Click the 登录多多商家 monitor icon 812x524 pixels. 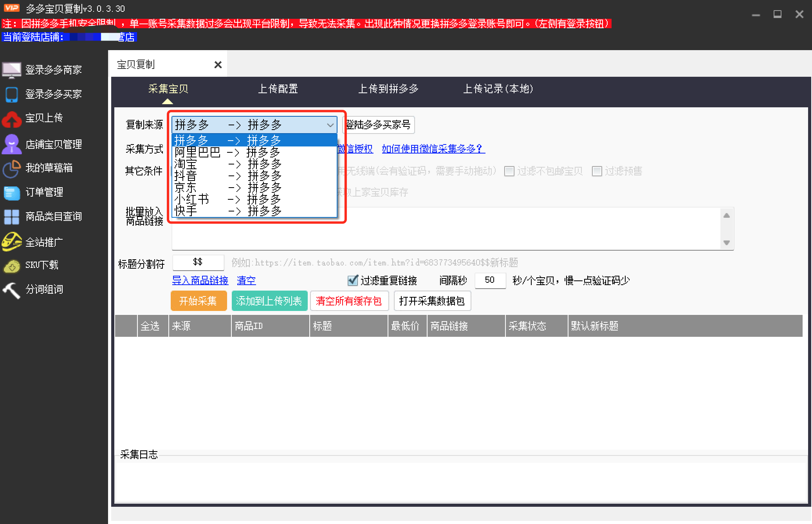coord(11,70)
